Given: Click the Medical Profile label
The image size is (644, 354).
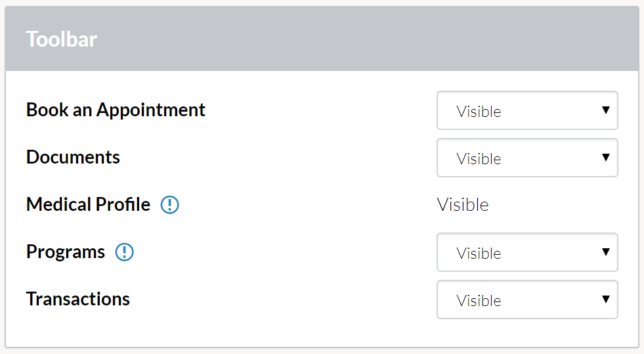Looking at the screenshot, I should pyautogui.click(x=89, y=204).
